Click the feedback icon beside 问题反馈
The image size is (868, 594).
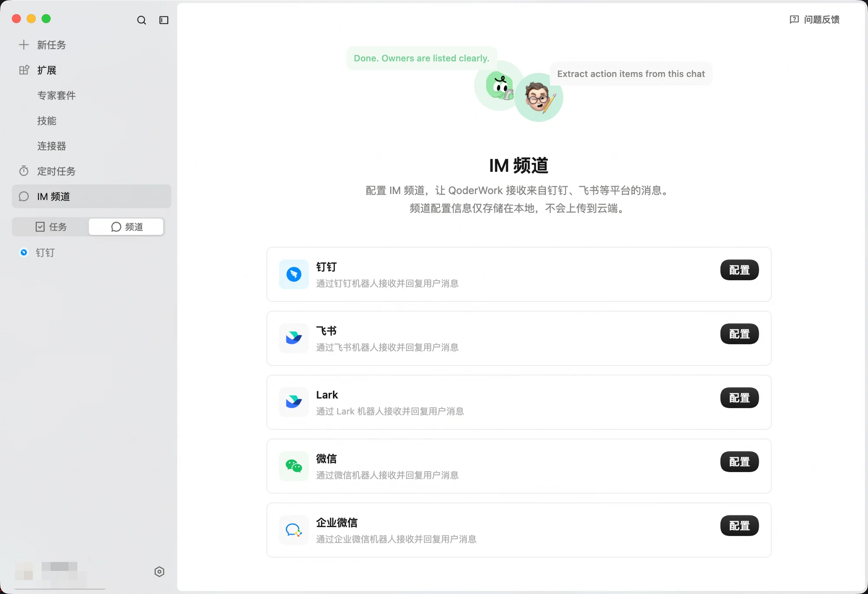pyautogui.click(x=794, y=20)
